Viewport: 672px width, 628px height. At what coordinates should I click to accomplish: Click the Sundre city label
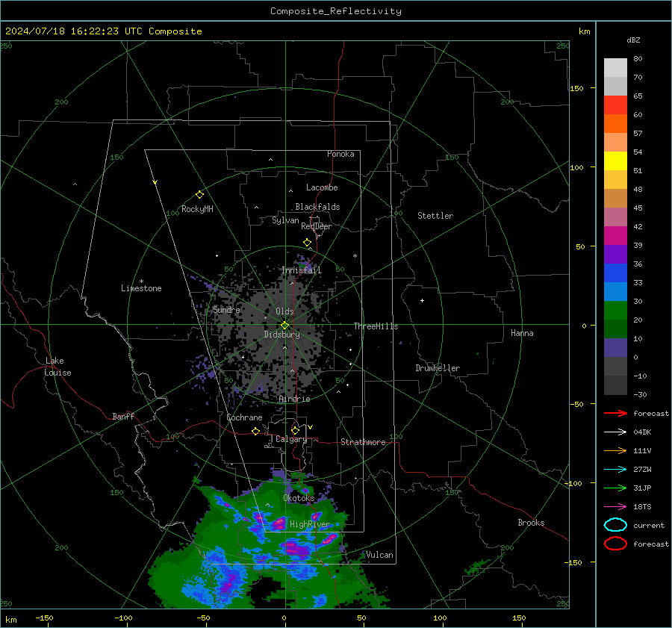coord(226,310)
